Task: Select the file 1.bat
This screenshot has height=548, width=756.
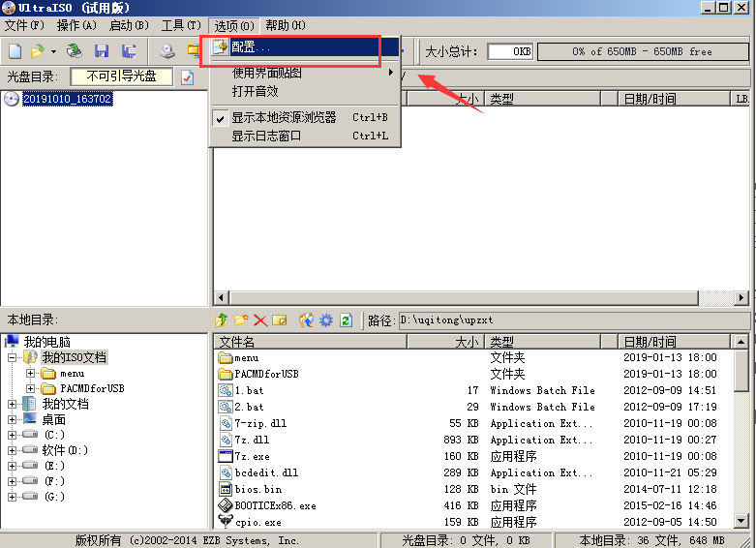Action: pyautogui.click(x=249, y=391)
